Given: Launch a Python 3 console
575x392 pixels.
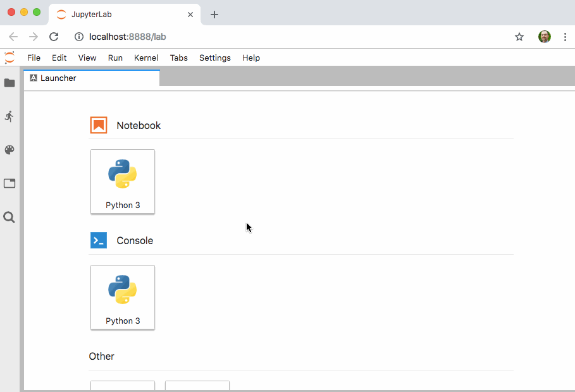Looking at the screenshot, I should pos(123,297).
